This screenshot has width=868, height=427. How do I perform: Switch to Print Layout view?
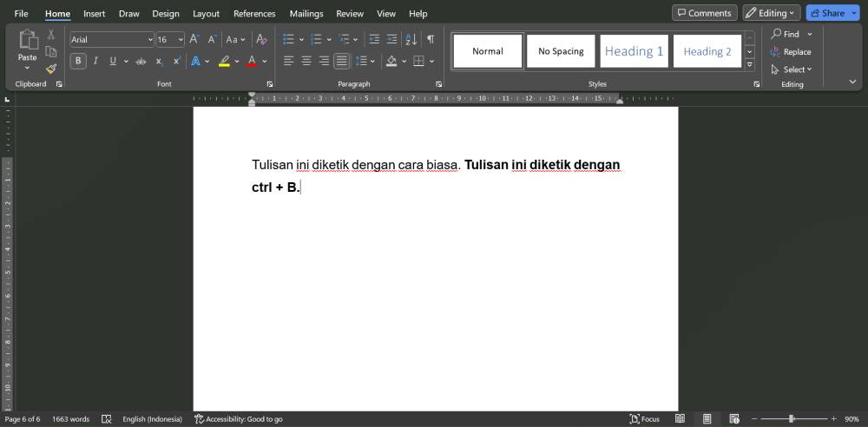tap(707, 419)
